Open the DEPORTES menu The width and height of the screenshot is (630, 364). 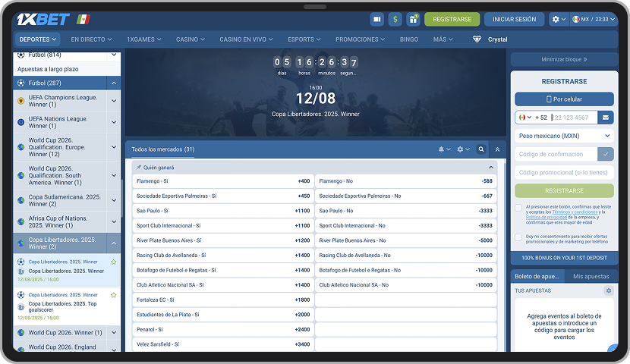[38, 39]
